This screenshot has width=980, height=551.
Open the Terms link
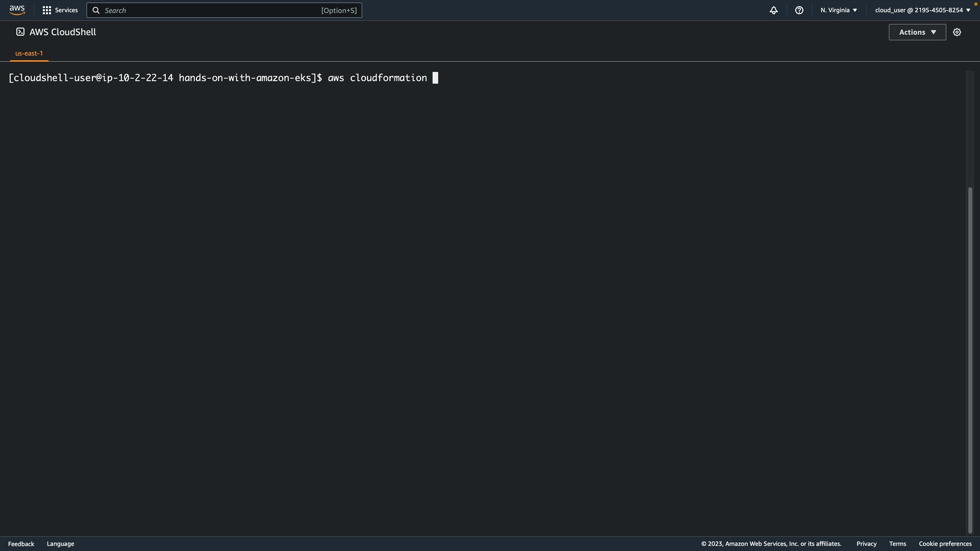[x=897, y=544]
